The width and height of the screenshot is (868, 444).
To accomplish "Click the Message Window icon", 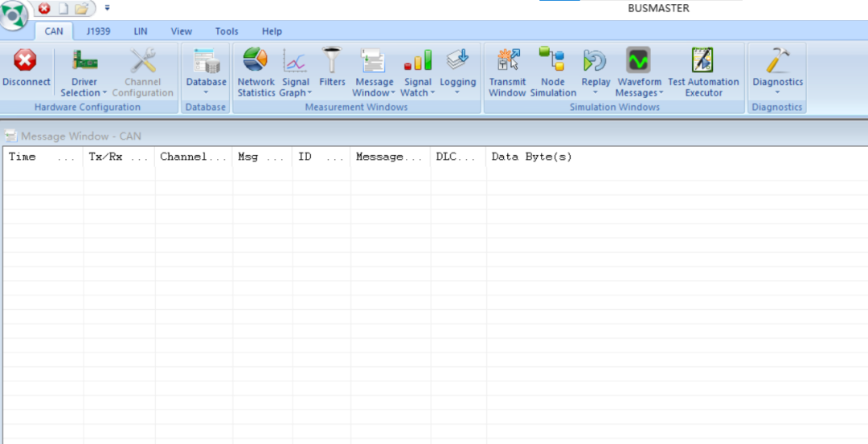I will [374, 61].
